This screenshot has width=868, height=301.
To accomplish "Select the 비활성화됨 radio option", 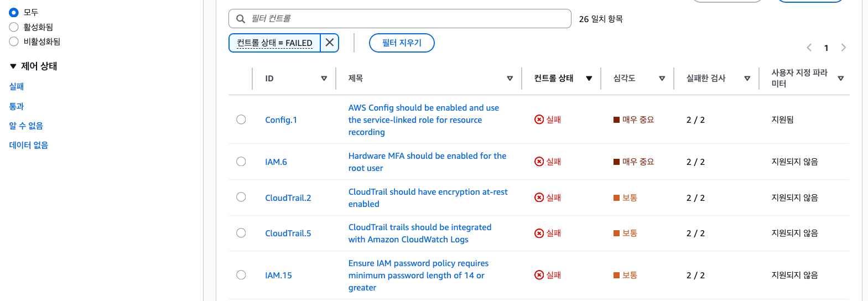I will click(14, 41).
